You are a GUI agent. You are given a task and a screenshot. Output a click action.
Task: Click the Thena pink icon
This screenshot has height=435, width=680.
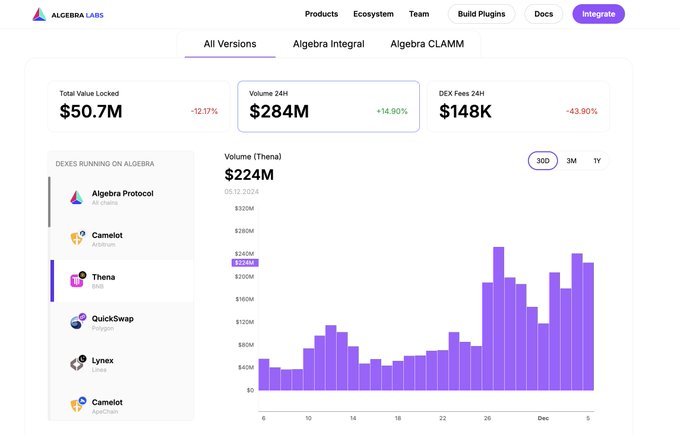point(78,280)
